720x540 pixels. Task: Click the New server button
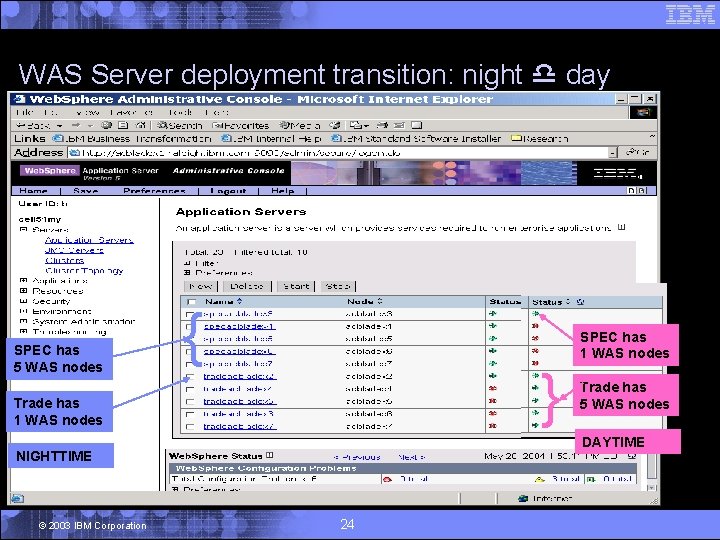pos(201,286)
